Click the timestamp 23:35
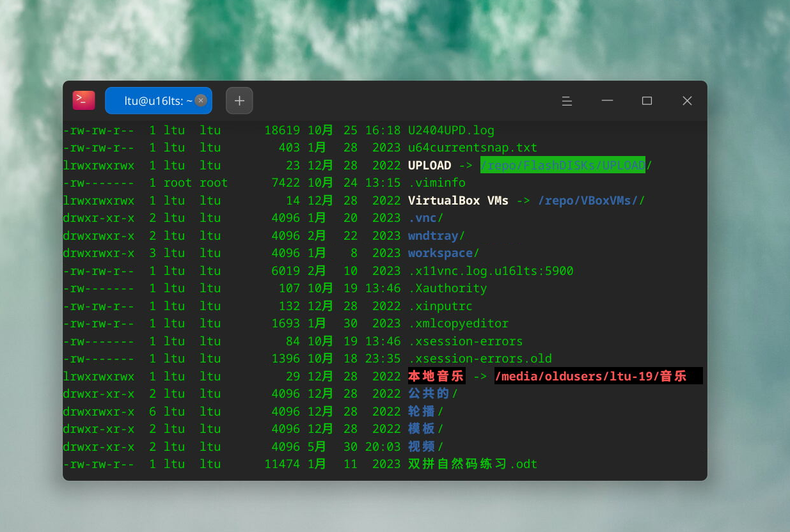 pyautogui.click(x=383, y=359)
